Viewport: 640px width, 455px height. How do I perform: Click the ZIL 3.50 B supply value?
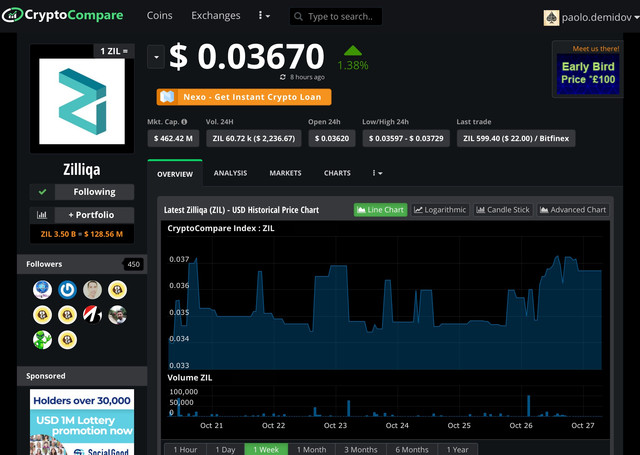(x=82, y=234)
